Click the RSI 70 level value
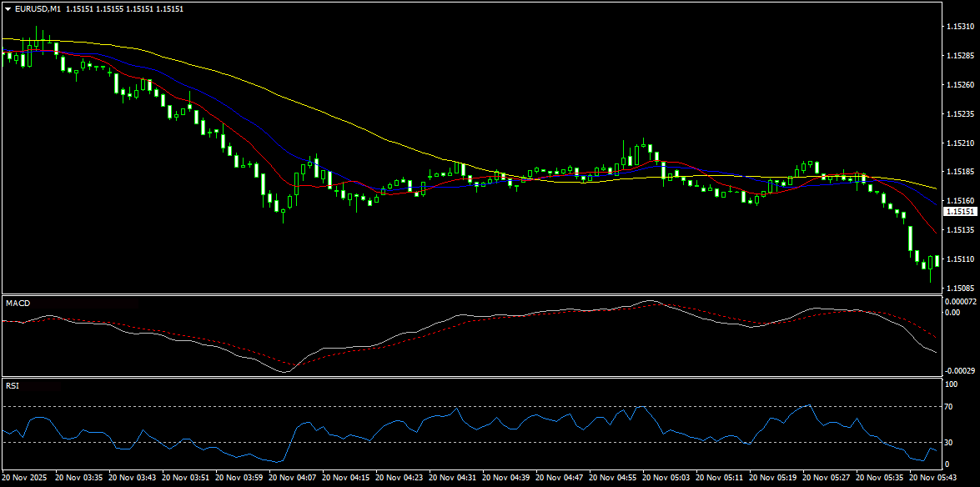 point(948,407)
